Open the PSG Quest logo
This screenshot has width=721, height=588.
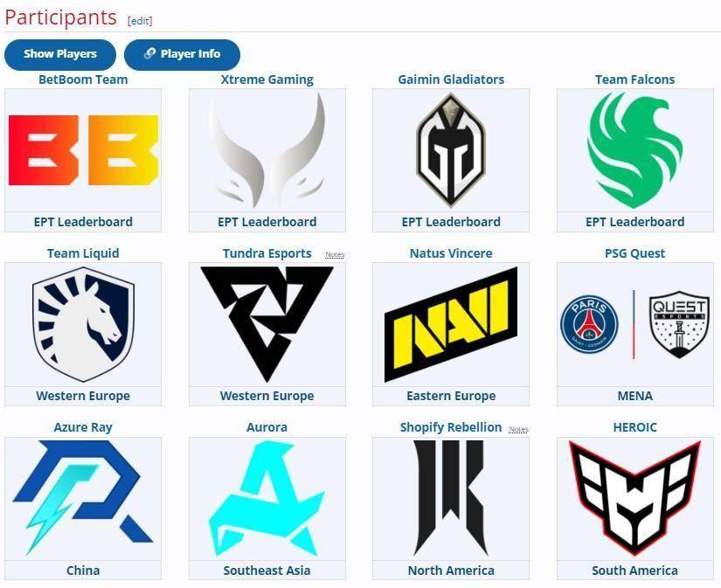pos(635,324)
